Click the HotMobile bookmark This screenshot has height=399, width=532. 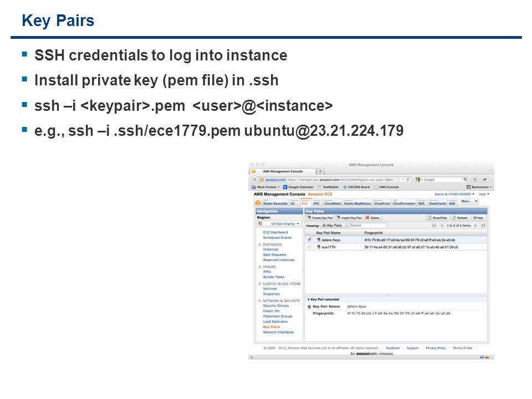(328, 187)
